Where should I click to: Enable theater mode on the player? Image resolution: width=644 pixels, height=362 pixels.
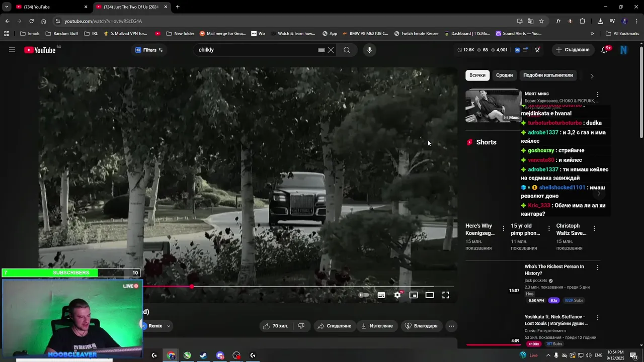[430, 295]
